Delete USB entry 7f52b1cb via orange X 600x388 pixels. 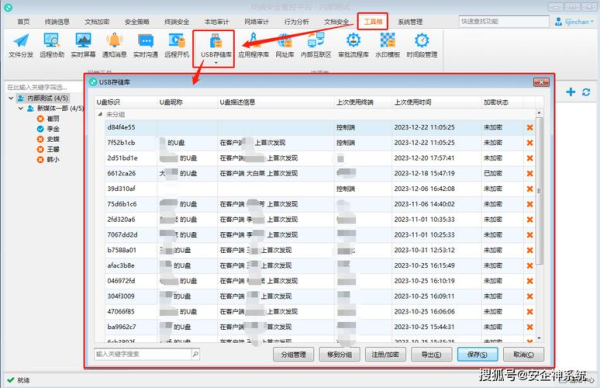[530, 143]
